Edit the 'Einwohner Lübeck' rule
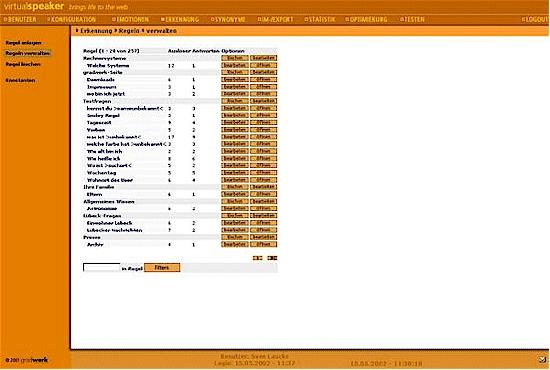Image resolution: width=550 pixels, height=370 pixels. pos(235,223)
